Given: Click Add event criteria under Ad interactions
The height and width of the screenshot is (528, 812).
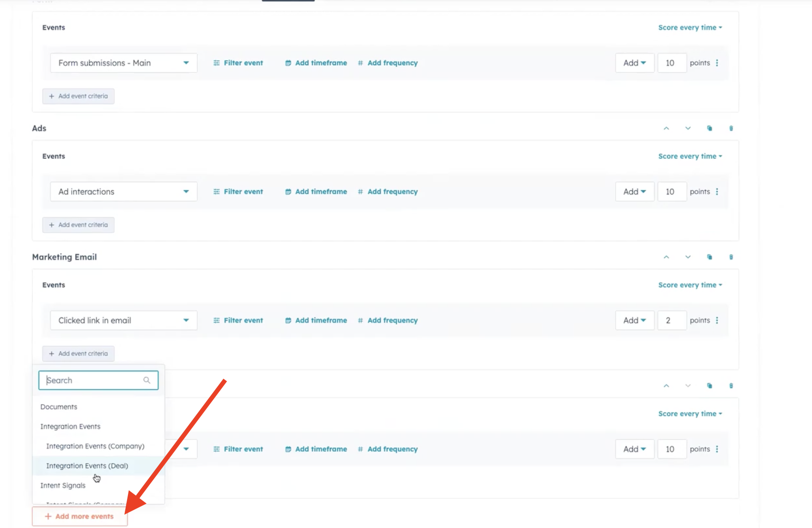Looking at the screenshot, I should point(78,225).
